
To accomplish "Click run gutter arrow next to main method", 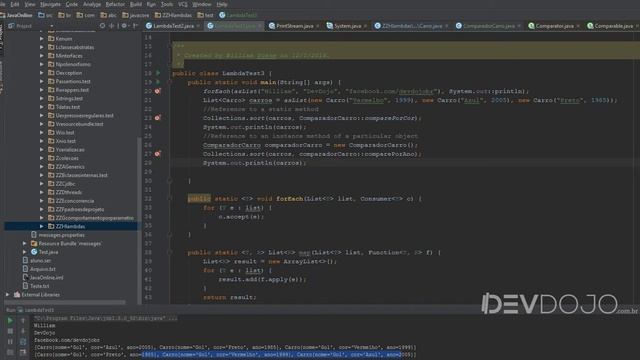I will 158,82.
